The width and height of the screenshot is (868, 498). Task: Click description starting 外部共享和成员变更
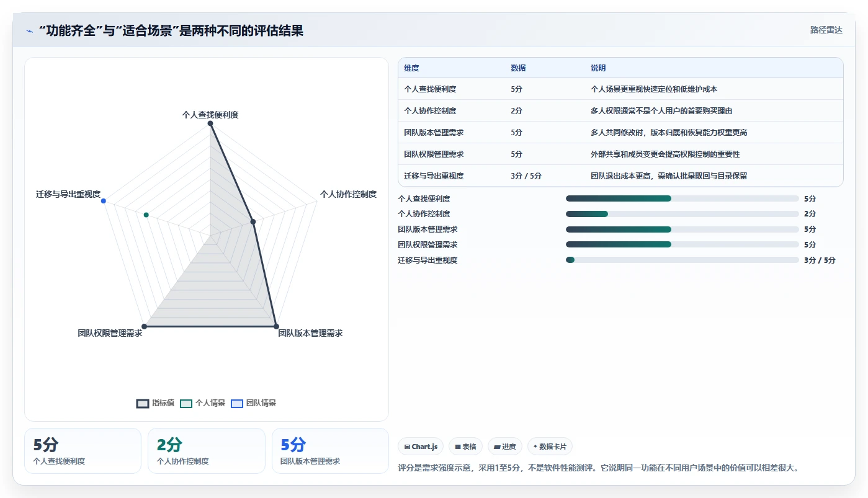(665, 154)
